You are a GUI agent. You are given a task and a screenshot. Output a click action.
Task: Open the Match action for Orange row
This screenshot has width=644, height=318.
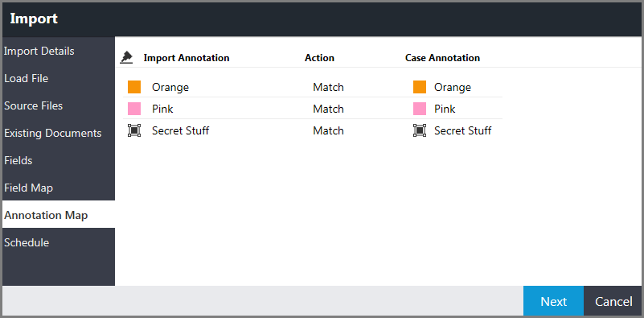click(328, 87)
